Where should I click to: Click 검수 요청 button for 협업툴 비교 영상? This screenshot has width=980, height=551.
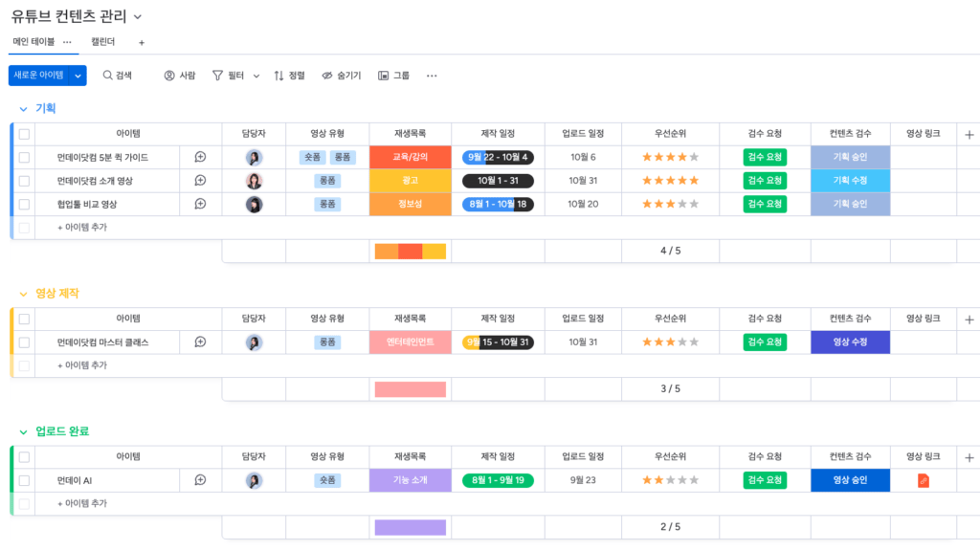coord(765,204)
